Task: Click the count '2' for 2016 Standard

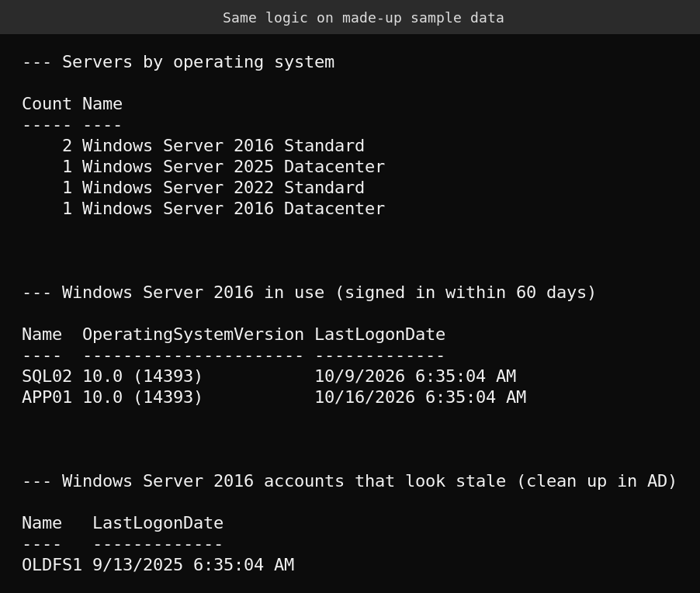Action: click(x=67, y=146)
